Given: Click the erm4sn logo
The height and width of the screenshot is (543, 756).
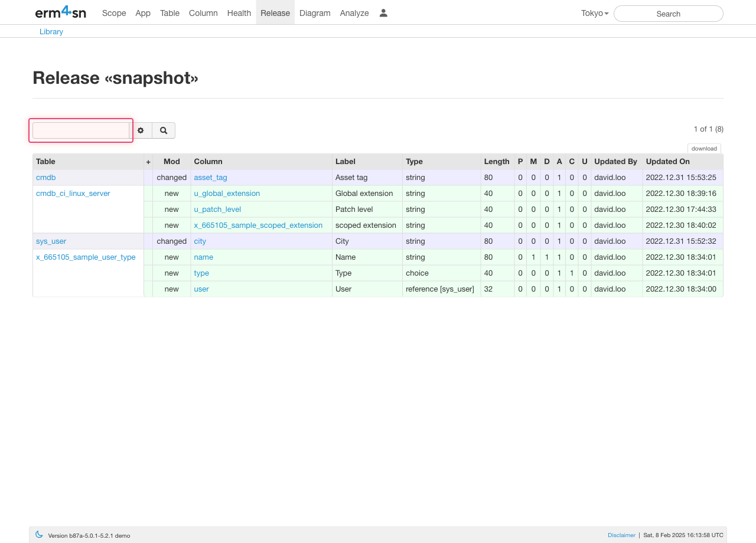Looking at the screenshot, I should tap(60, 12).
